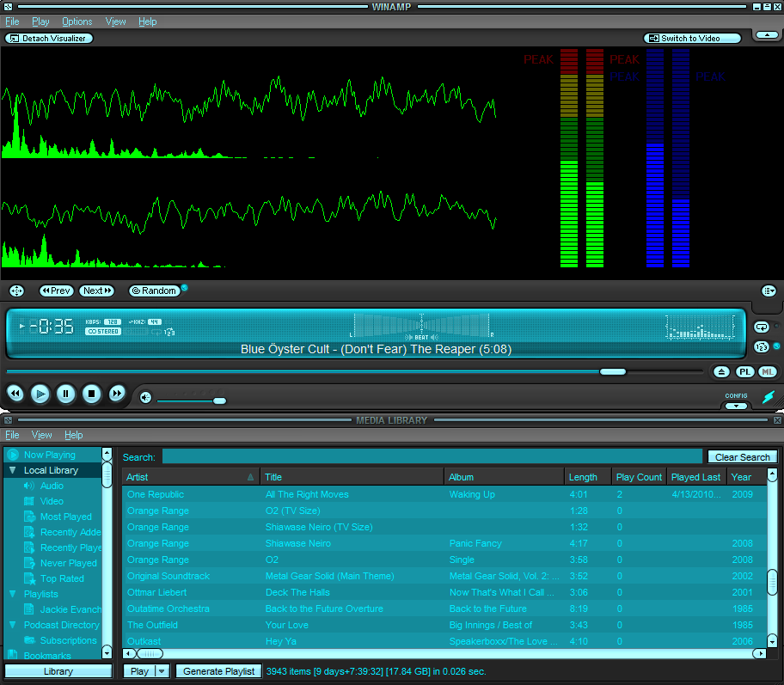Image resolution: width=784 pixels, height=685 pixels.
Task: Open the Never Played view
Action: coord(69,563)
